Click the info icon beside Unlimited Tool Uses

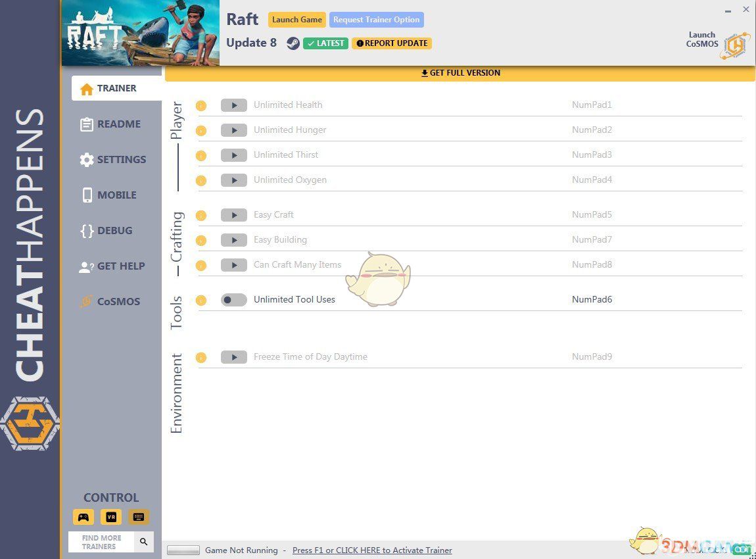[x=201, y=301]
